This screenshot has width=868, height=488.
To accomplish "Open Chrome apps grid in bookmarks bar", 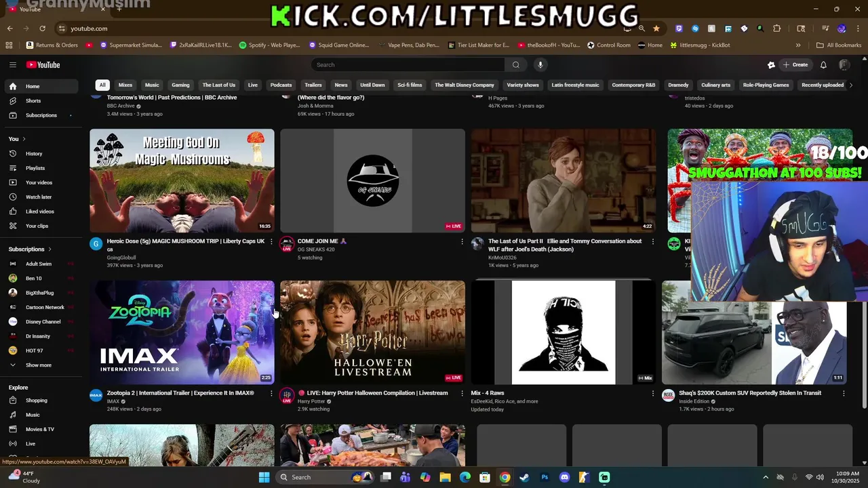I will point(9,45).
